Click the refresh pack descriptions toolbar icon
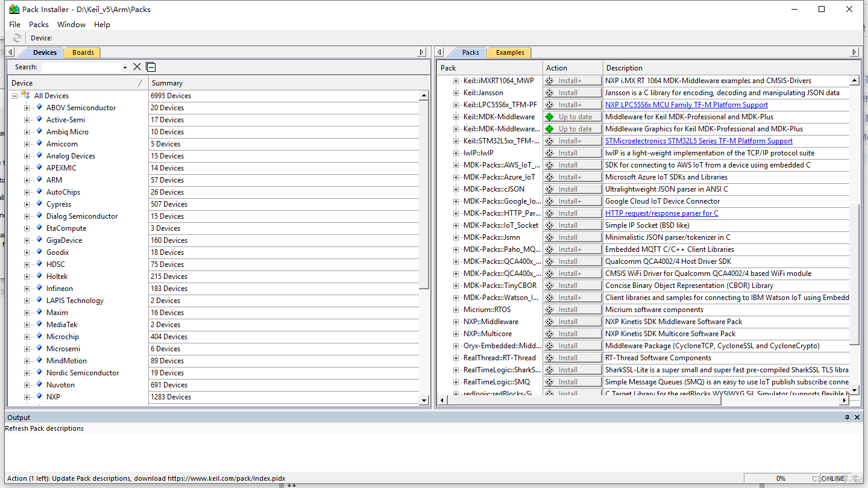This screenshot has height=488, width=868. pyautogui.click(x=17, y=38)
